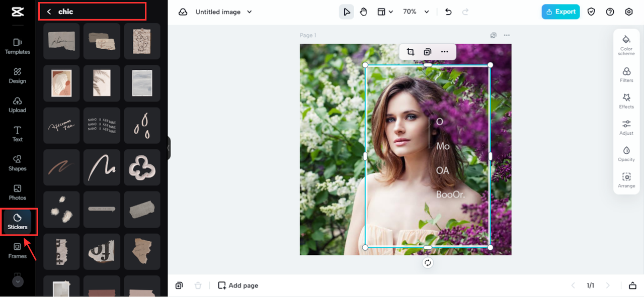Go to the previous page arrow
644x299 pixels.
pos(573,285)
